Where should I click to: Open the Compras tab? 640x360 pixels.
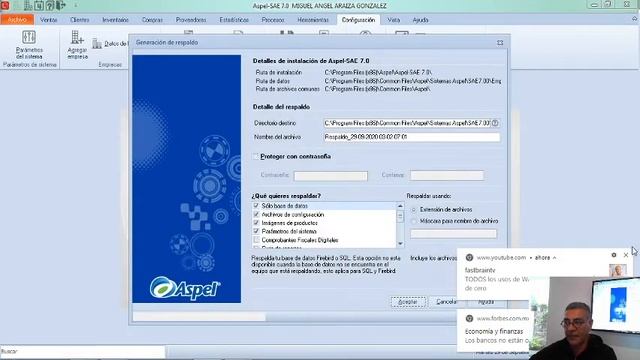tap(152, 20)
